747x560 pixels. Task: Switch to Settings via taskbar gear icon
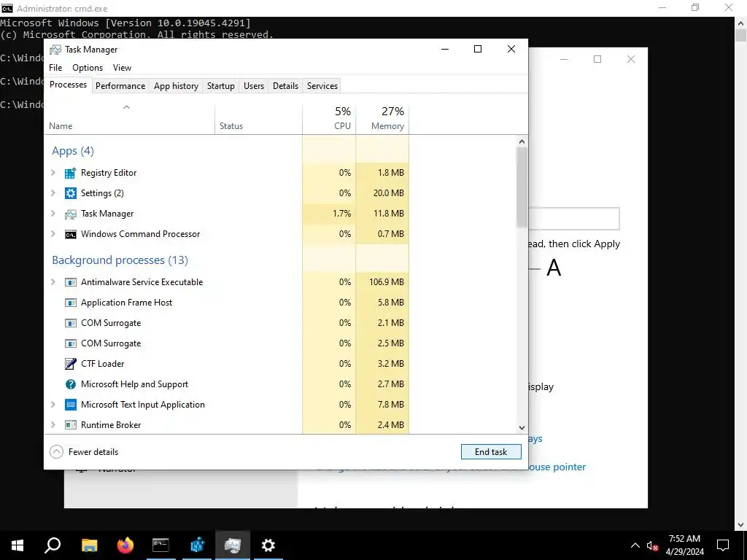(268, 545)
